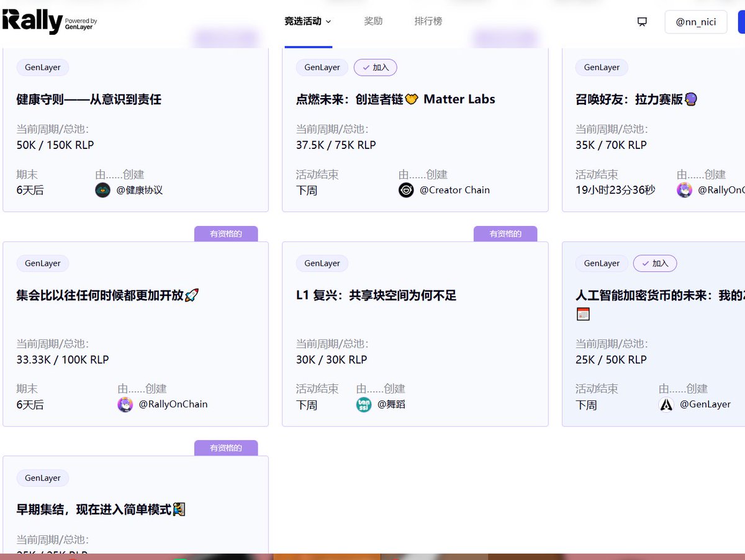The image size is (745, 560).
Task: Open the monitor screen icon in header
Action: 642,22
